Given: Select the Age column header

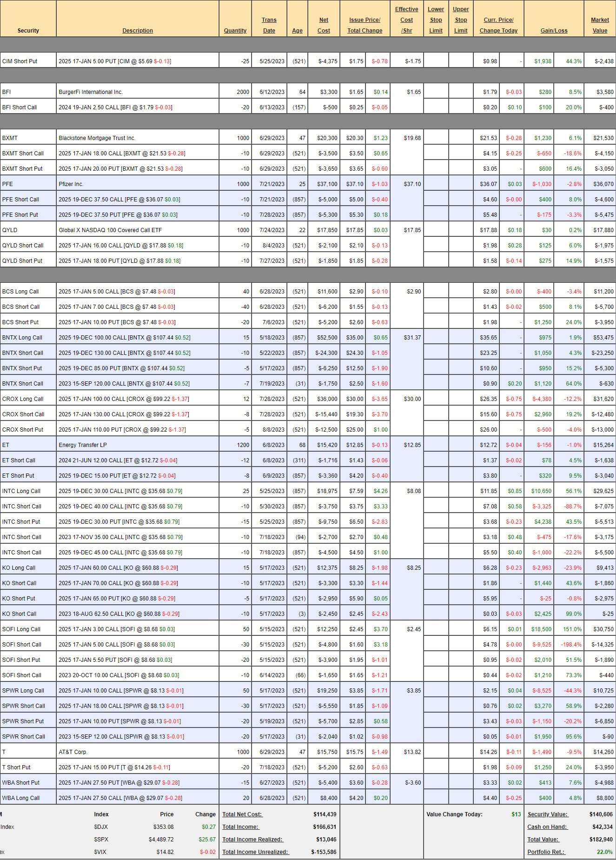Looking at the screenshot, I should coord(297,31).
